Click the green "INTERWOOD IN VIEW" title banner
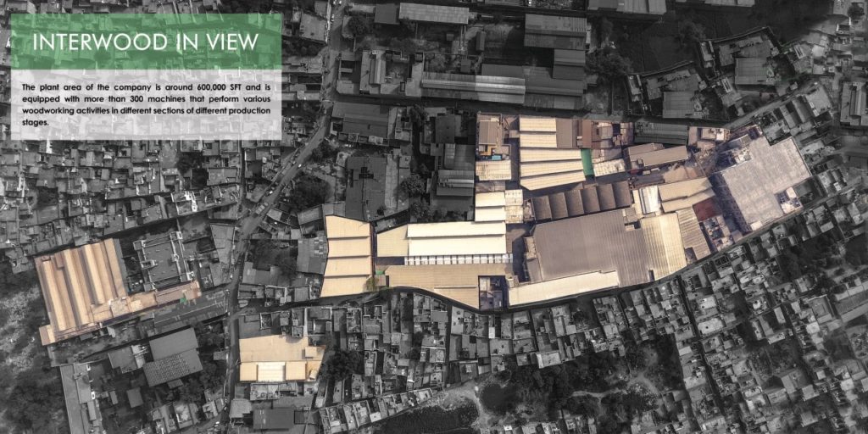The height and width of the screenshot is (434, 868). (146, 42)
